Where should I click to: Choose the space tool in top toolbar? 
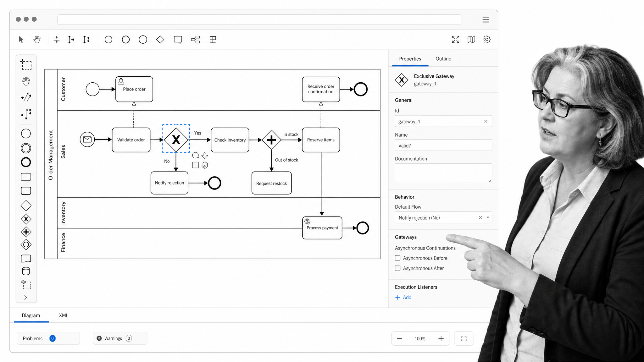(57, 40)
